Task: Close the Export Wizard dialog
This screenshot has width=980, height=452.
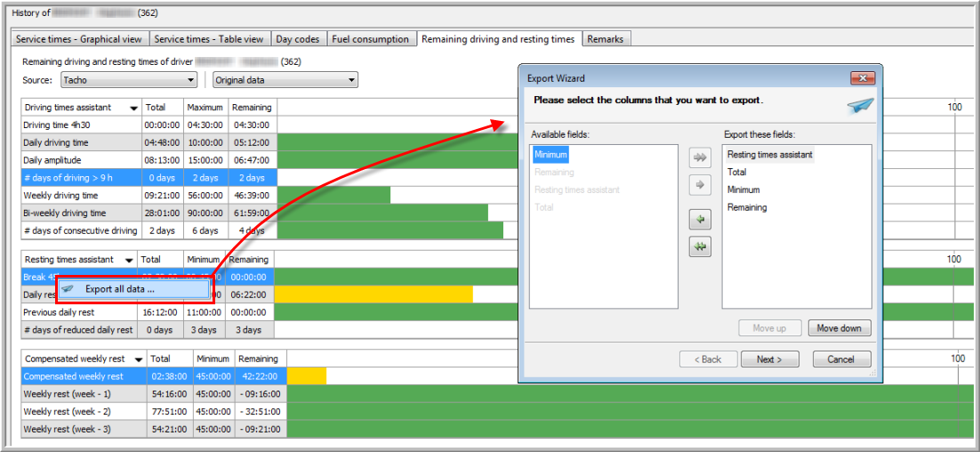Action: coord(860,78)
